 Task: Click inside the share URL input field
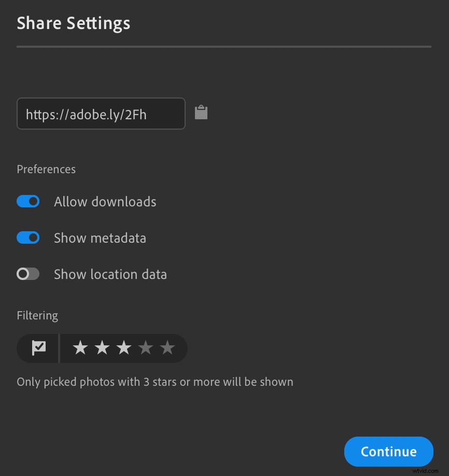[x=101, y=114]
